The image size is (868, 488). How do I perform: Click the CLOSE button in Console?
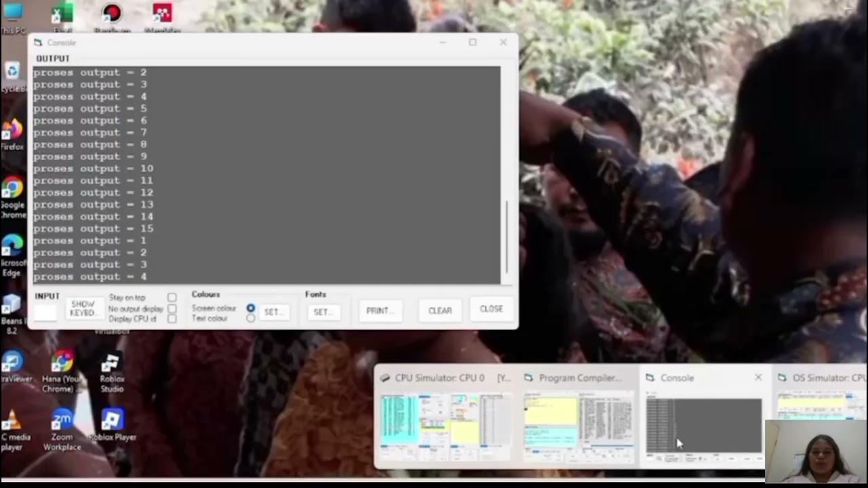tap(491, 309)
